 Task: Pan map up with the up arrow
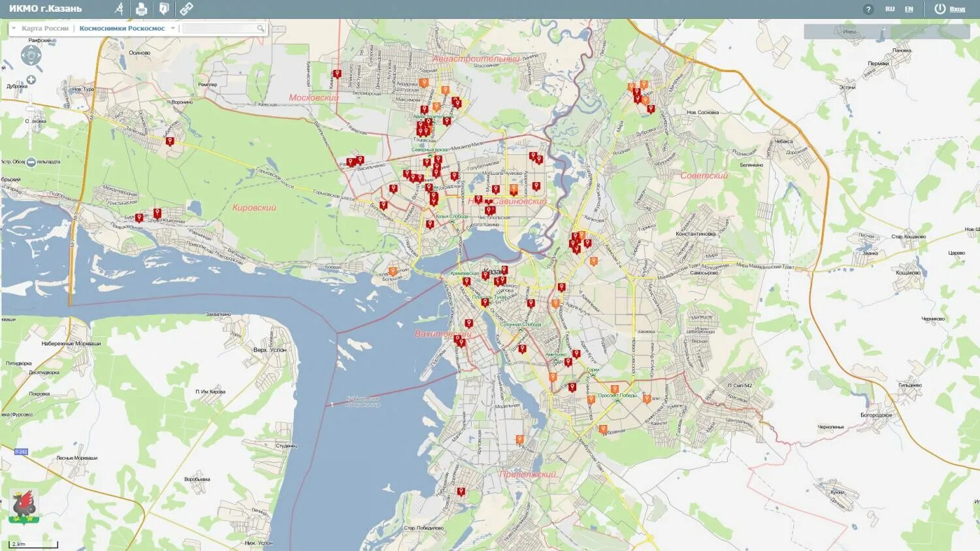click(x=31, y=47)
